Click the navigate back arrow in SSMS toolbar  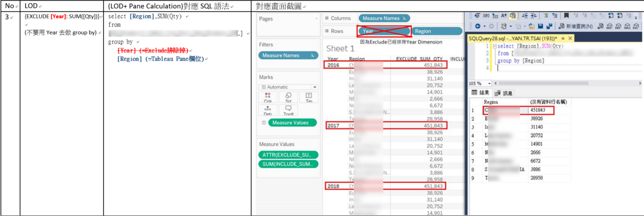click(478, 26)
